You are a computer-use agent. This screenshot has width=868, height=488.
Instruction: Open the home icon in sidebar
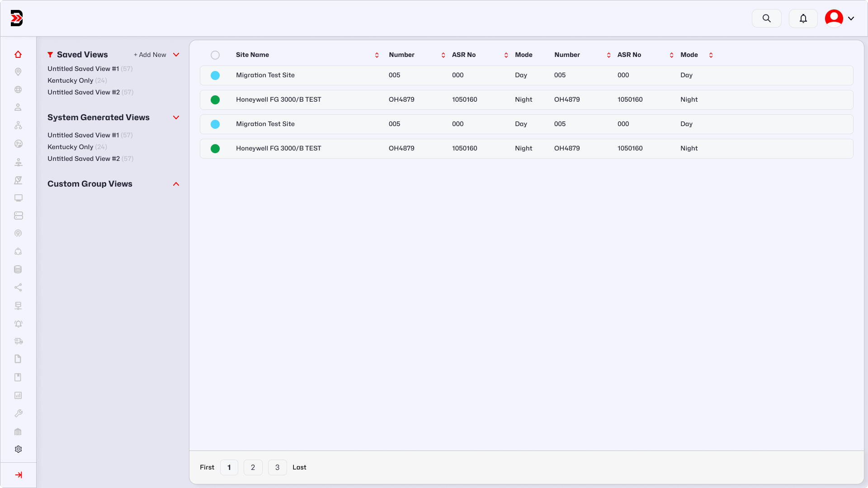18,54
